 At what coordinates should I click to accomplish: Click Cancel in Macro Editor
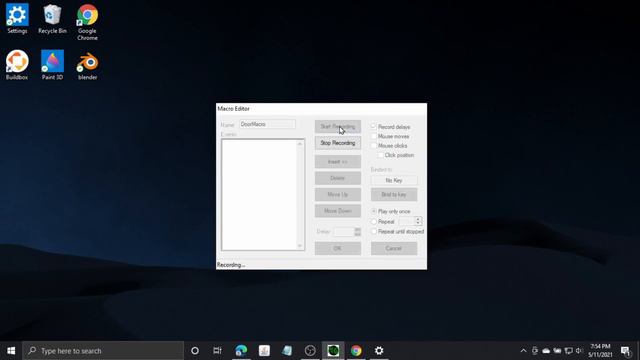(394, 248)
